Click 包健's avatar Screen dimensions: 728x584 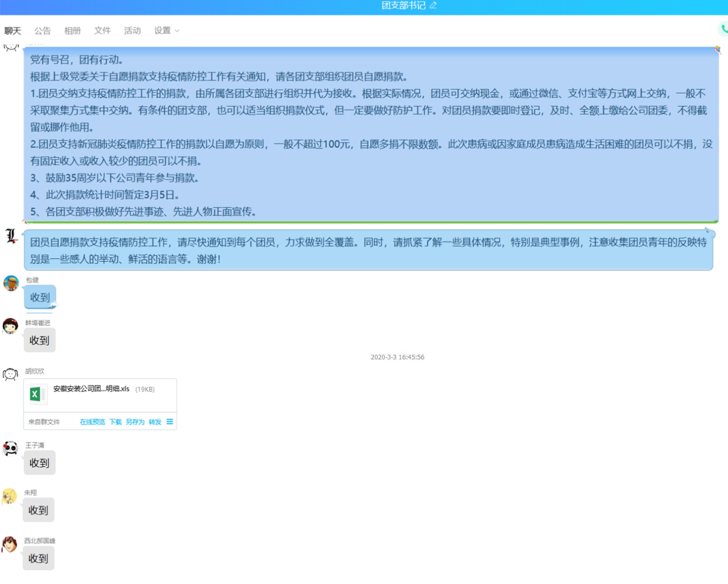click(11, 283)
